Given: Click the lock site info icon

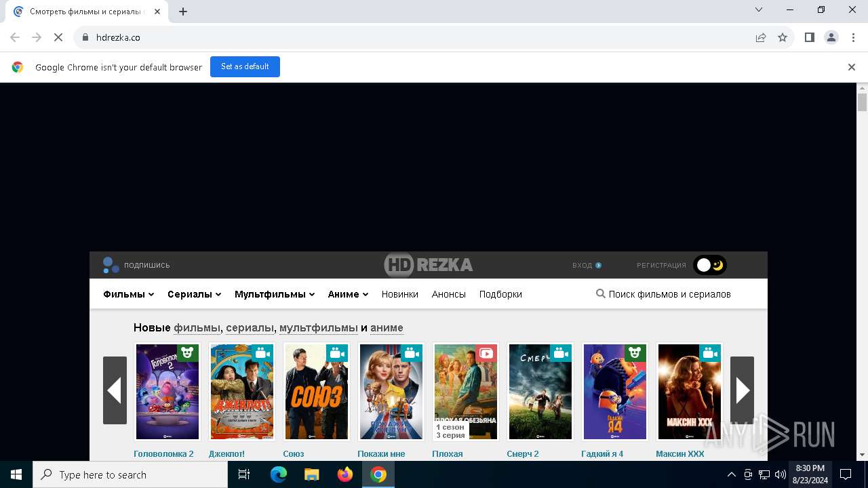Looking at the screenshot, I should [85, 37].
